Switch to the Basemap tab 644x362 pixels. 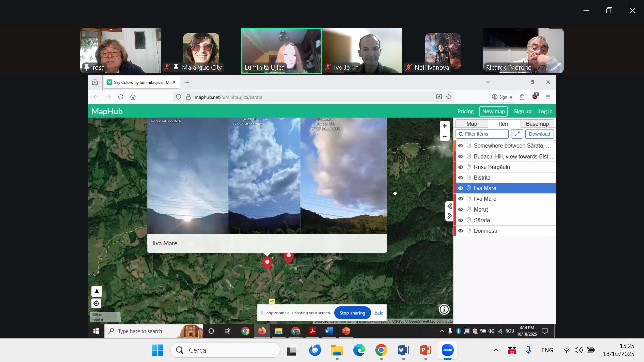coord(537,124)
